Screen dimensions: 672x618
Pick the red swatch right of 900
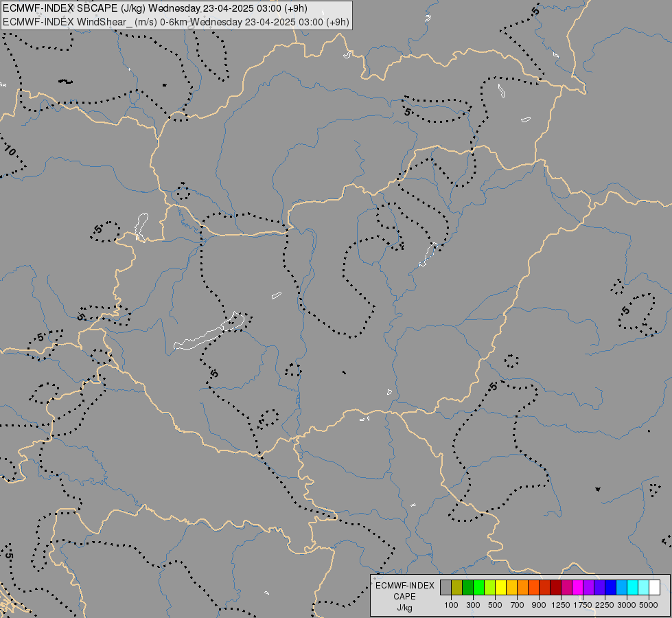tap(545, 587)
